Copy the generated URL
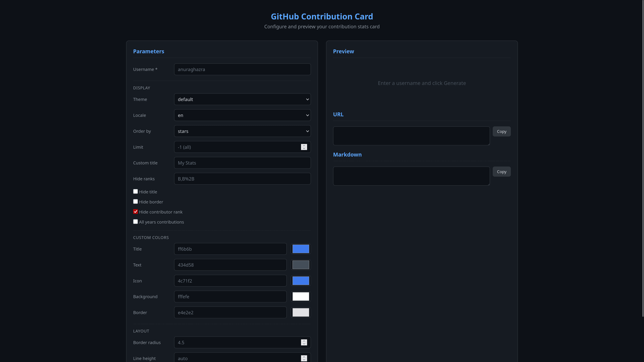Screen dimensions: 644x362 coord(501,131)
